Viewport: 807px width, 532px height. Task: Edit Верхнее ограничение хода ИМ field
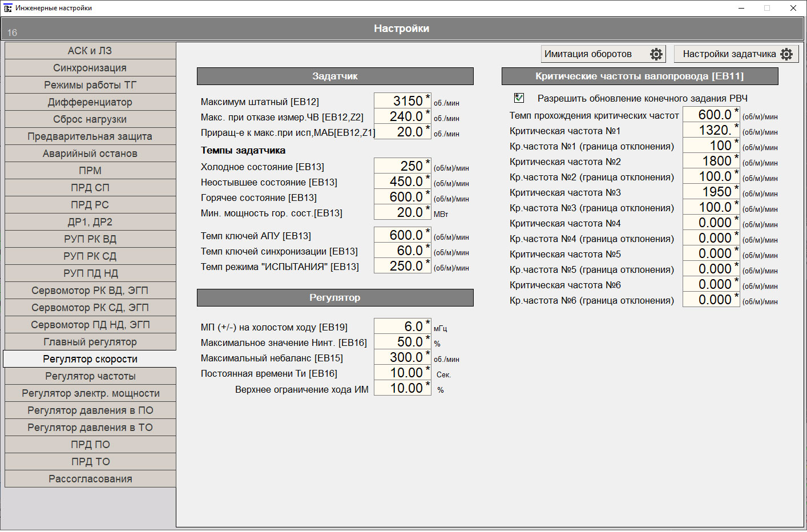(x=402, y=388)
